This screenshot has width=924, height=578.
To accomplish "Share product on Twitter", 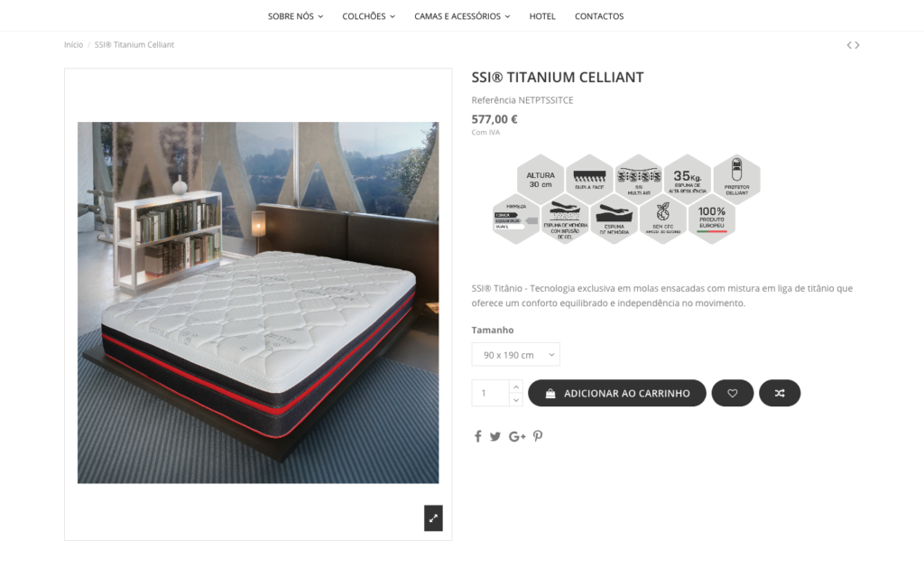I will 495,436.
